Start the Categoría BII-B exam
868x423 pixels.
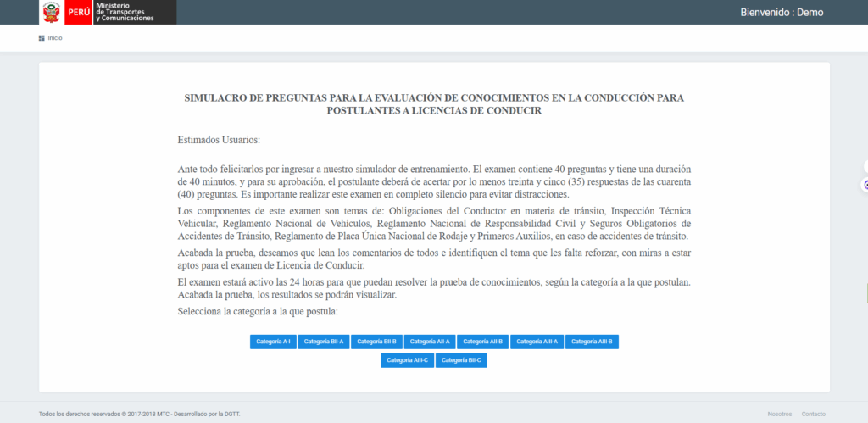coord(376,342)
